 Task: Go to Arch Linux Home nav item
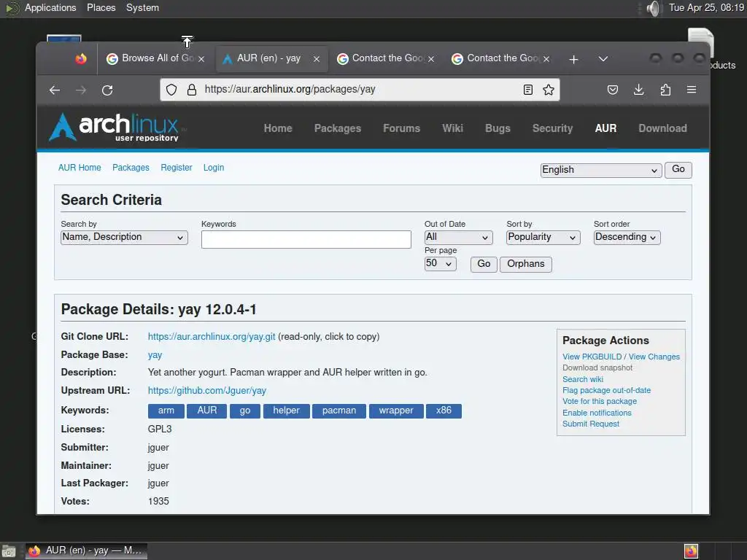tap(278, 128)
